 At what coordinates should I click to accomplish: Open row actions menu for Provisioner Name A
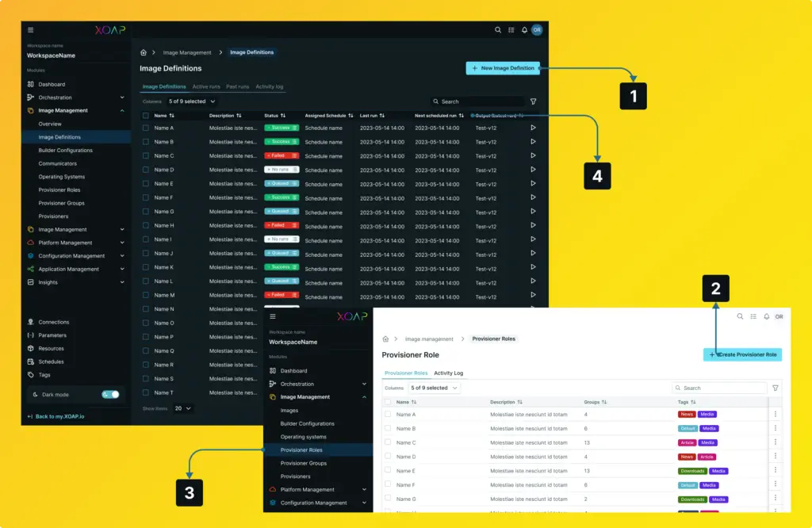[x=775, y=414]
